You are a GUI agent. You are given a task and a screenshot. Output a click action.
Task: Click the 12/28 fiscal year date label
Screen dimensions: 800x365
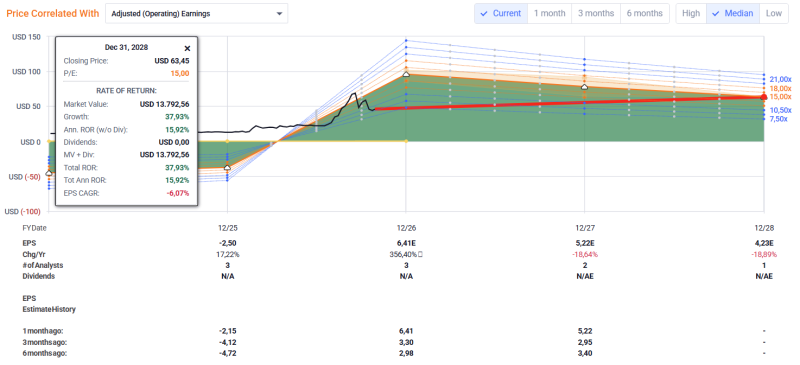[x=764, y=228]
